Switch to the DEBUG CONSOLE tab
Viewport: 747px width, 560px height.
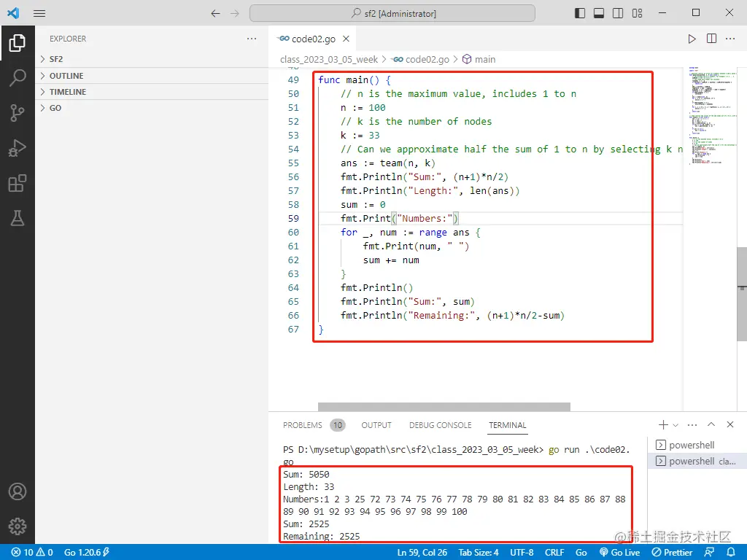440,425
